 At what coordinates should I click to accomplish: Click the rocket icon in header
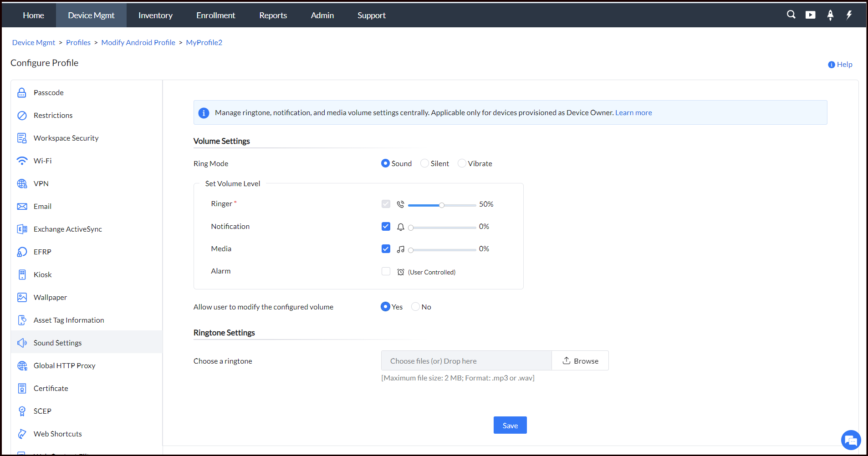pos(830,15)
